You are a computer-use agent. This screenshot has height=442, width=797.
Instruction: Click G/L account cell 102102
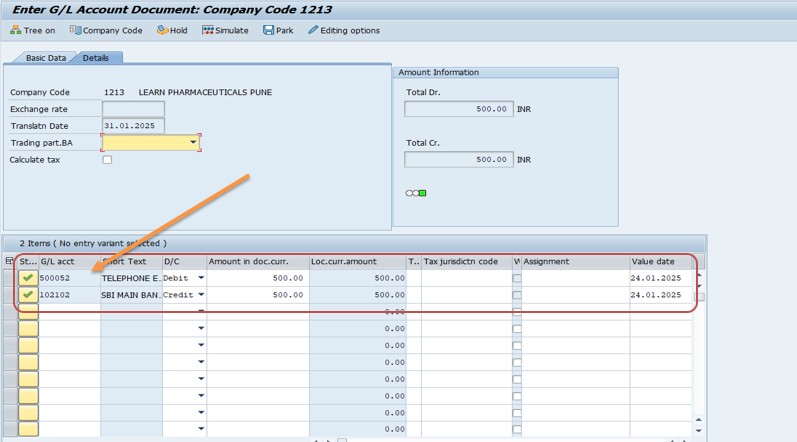[69, 295]
